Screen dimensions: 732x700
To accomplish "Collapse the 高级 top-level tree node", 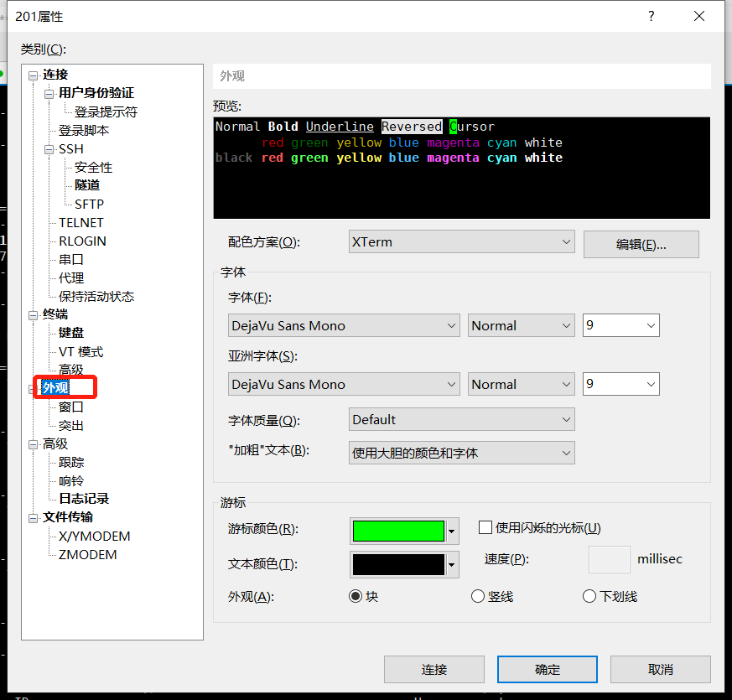I will [34, 445].
